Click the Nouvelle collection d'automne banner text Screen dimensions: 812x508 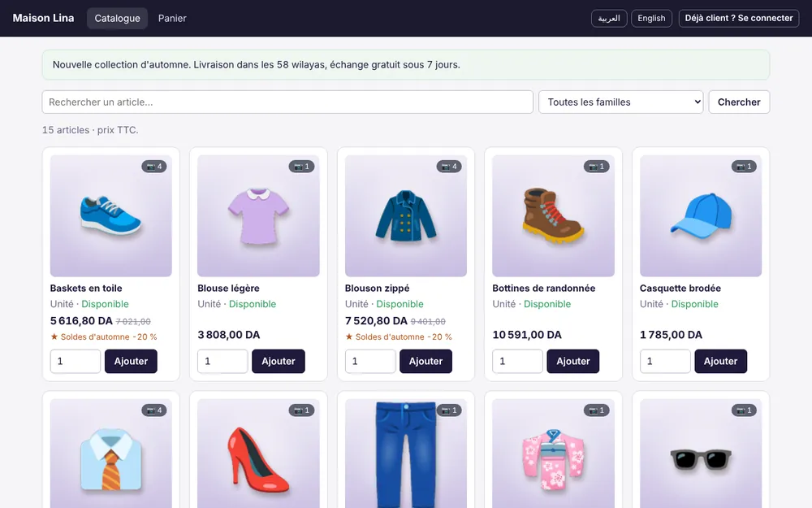pos(257,65)
